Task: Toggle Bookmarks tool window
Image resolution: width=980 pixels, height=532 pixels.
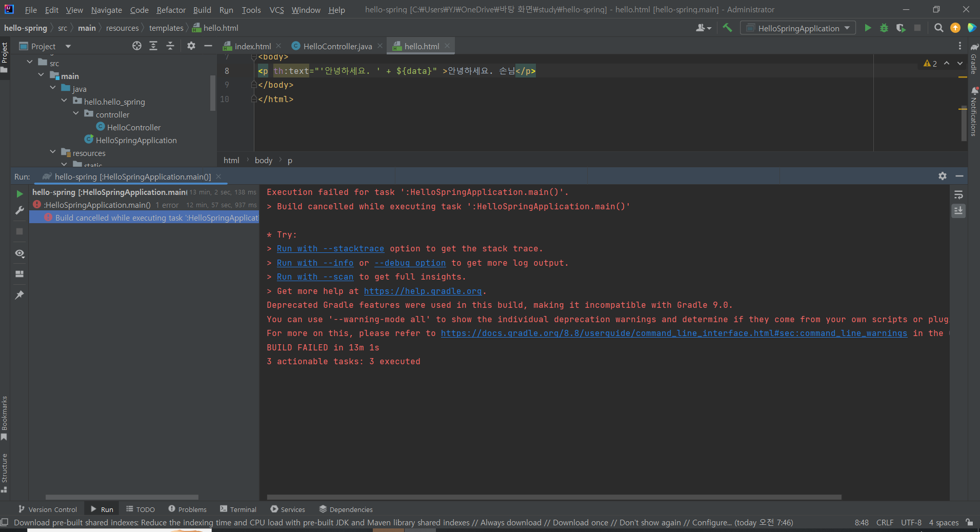Action: 5,418
